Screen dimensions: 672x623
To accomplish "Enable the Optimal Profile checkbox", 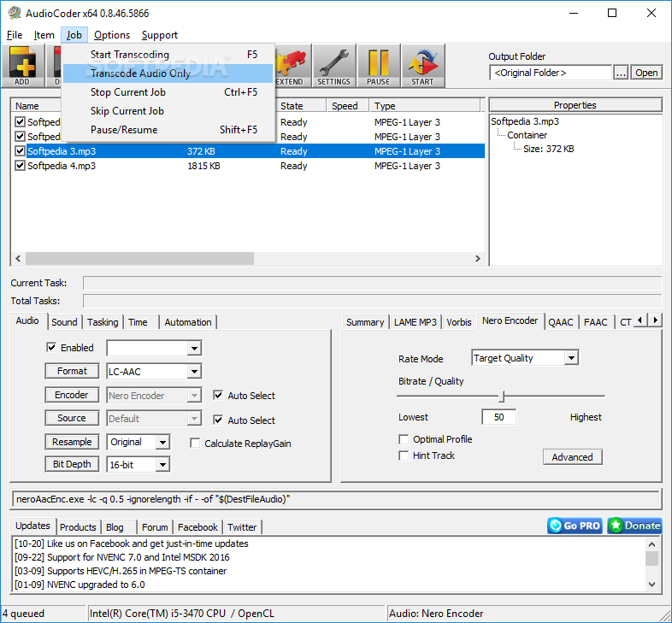I will click(404, 439).
